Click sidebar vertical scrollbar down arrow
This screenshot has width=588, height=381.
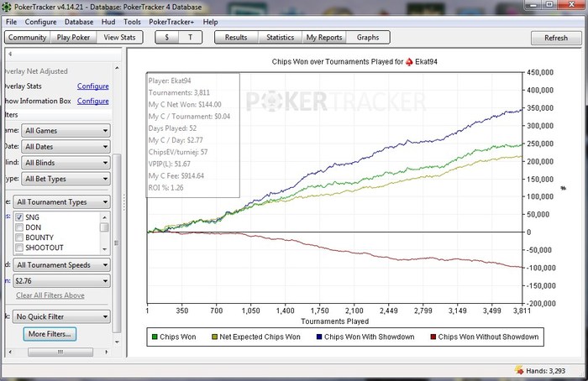point(117,342)
